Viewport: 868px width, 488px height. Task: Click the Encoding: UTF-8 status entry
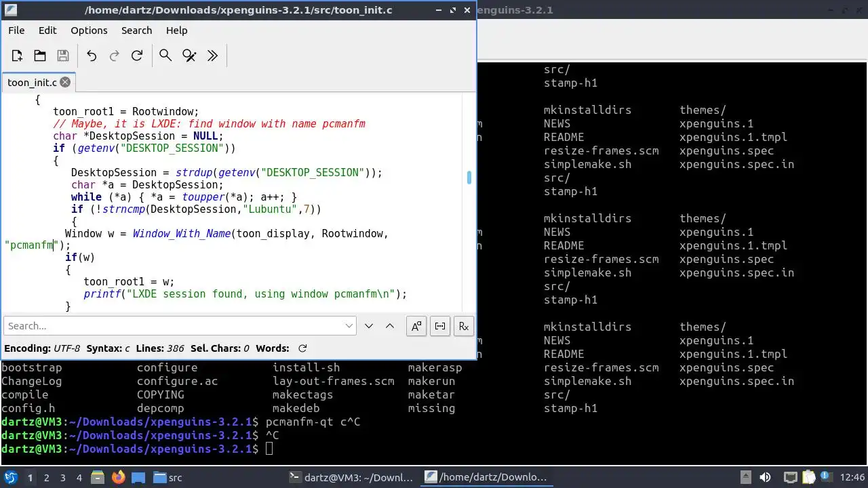click(42, 348)
